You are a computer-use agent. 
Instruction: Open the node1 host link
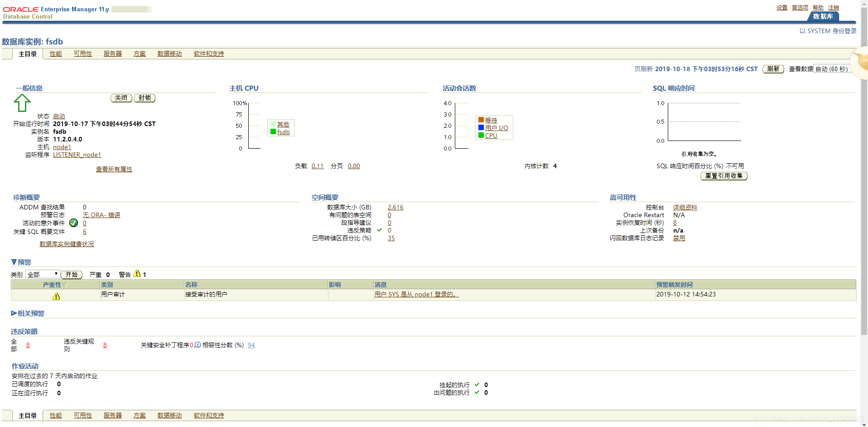62,147
